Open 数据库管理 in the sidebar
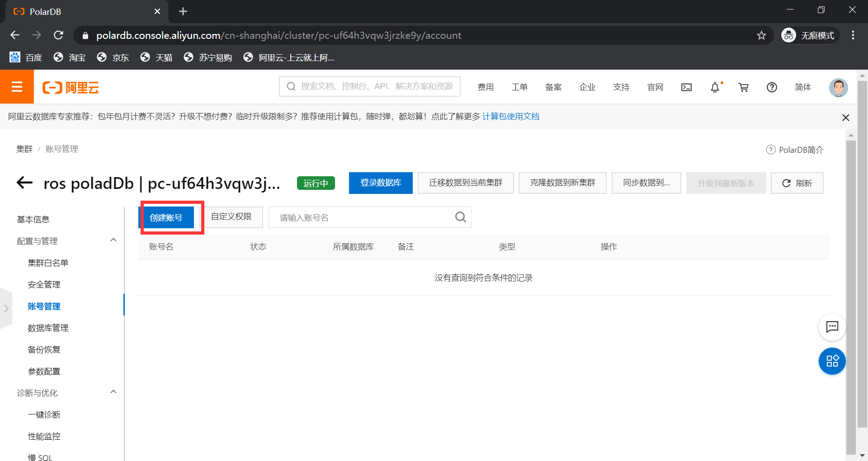The image size is (868, 461). tap(48, 328)
